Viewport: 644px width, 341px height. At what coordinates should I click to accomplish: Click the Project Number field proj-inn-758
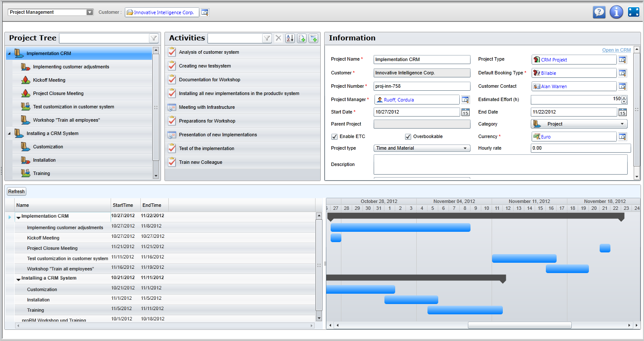point(422,86)
